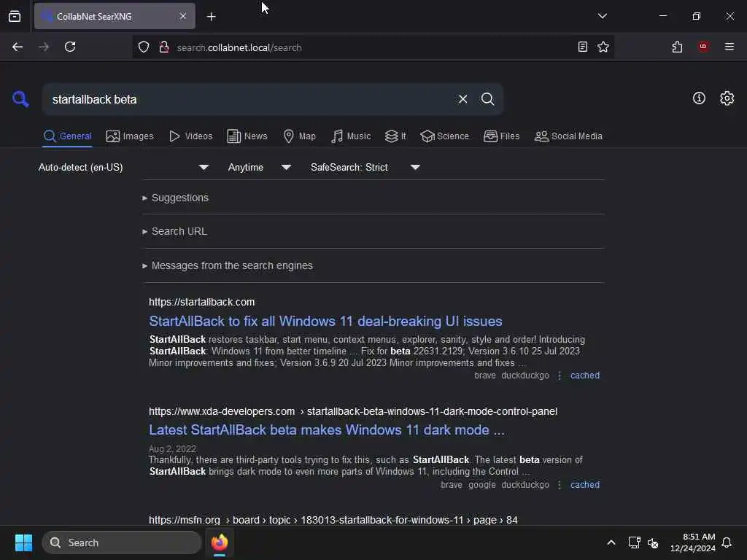This screenshot has width=747, height=560.
Task: Open network status tray icon
Action: pos(634,542)
